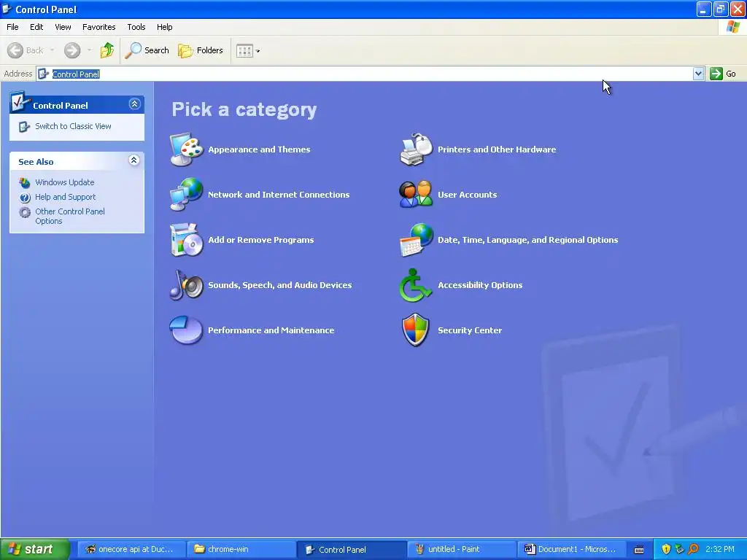Open the Appearance and Themes palette icon
The image size is (747, 560).
pyautogui.click(x=186, y=149)
